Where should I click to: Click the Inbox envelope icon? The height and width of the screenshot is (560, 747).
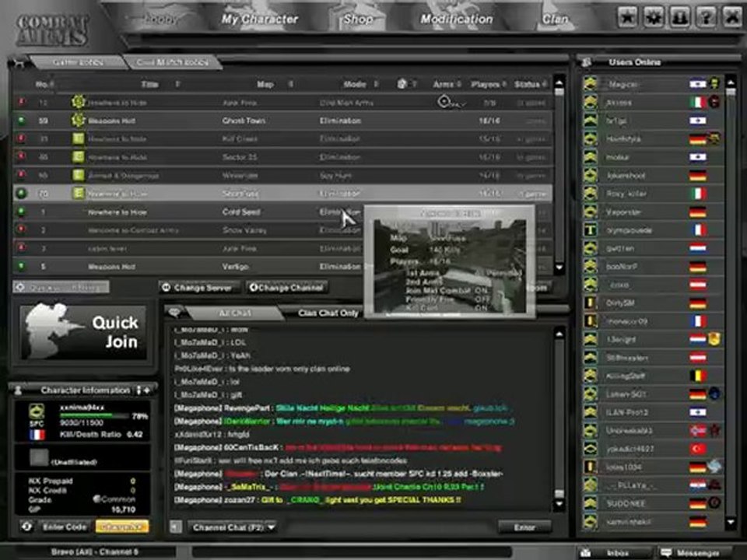coord(586,552)
